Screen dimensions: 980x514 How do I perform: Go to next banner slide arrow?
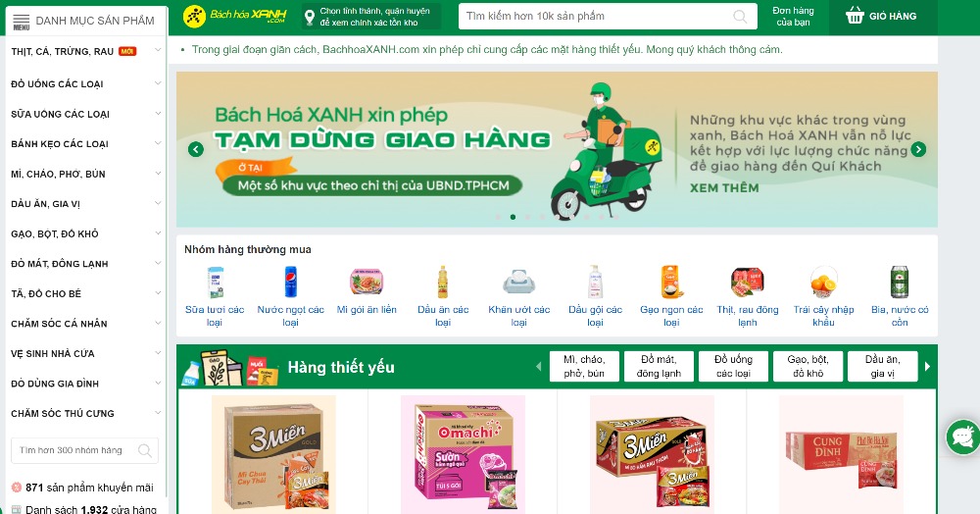(x=918, y=149)
